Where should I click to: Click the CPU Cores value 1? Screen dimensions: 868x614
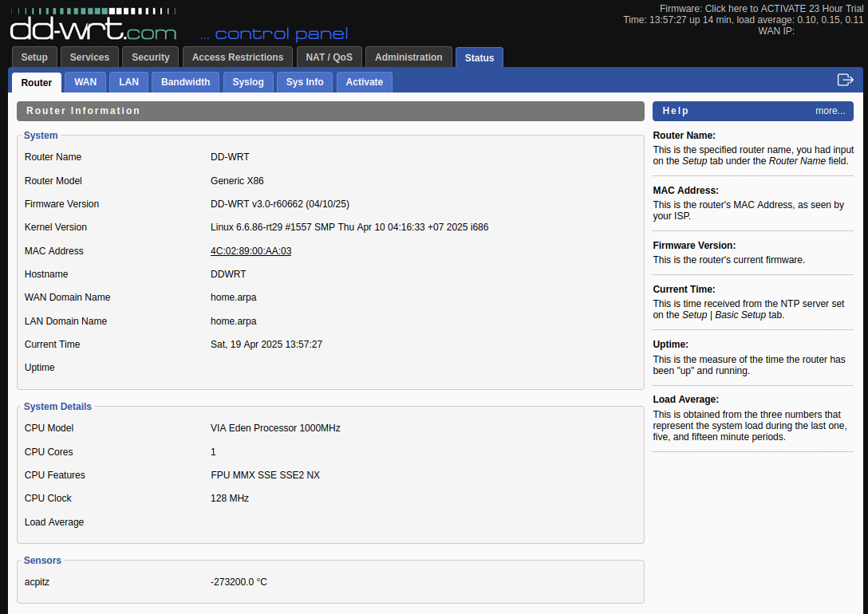[213, 452]
